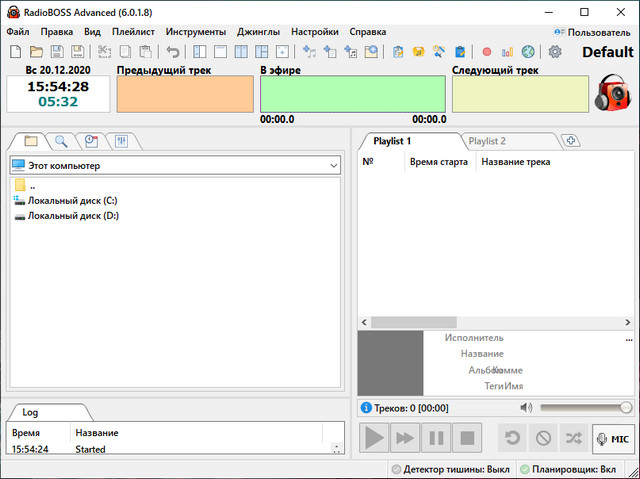Click the open folder toolbar icon
Image resolution: width=640 pixels, height=479 pixels.
pos(36,52)
